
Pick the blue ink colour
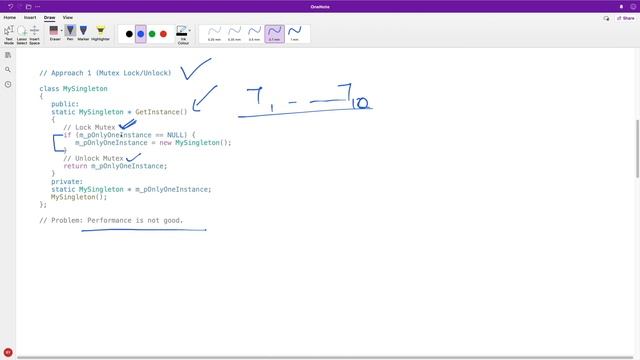coord(141,34)
